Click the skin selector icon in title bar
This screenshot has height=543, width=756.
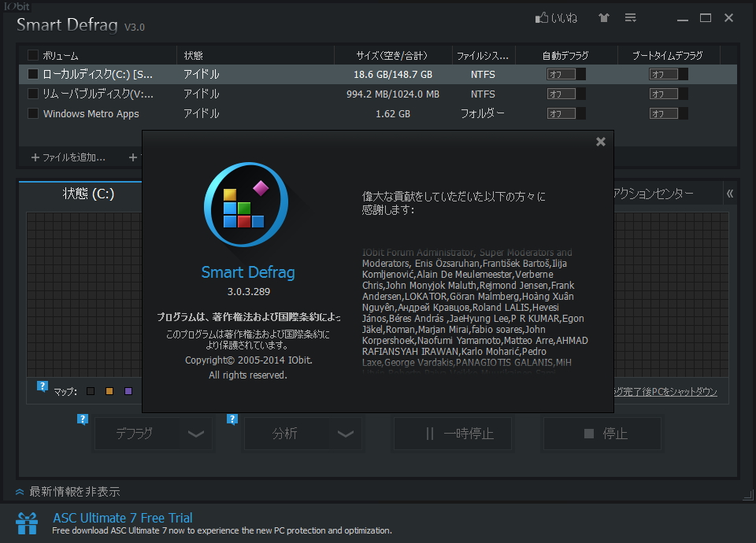click(603, 17)
